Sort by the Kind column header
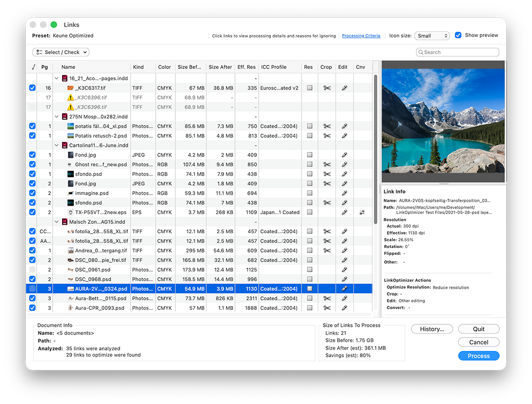Image resolution: width=532 pixels, height=404 pixels. (x=143, y=67)
